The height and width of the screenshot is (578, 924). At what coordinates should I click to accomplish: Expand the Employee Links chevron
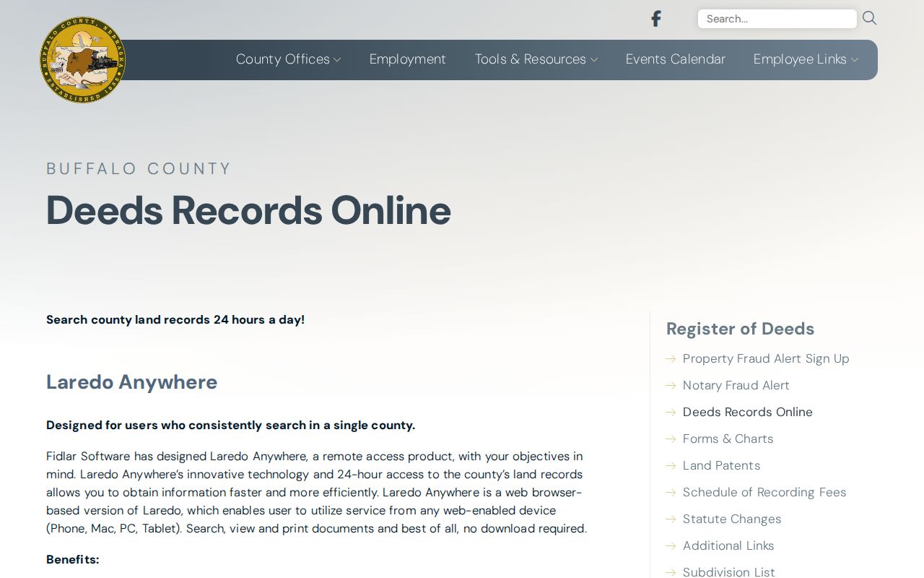click(855, 60)
